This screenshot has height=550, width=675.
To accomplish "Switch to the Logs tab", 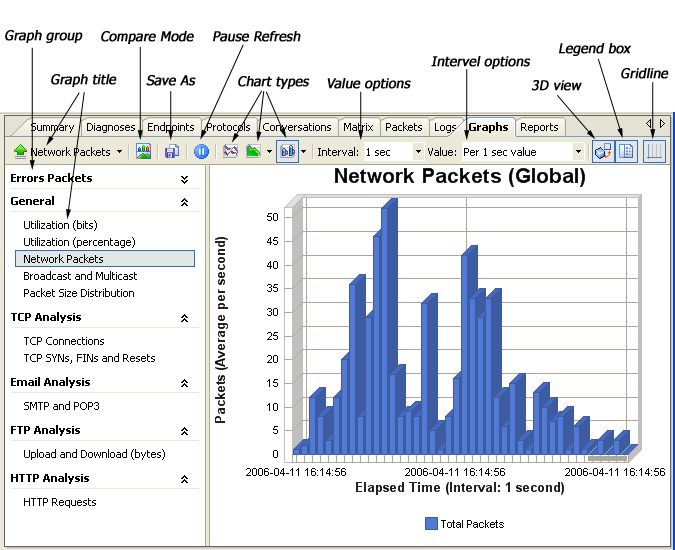I will coord(445,127).
